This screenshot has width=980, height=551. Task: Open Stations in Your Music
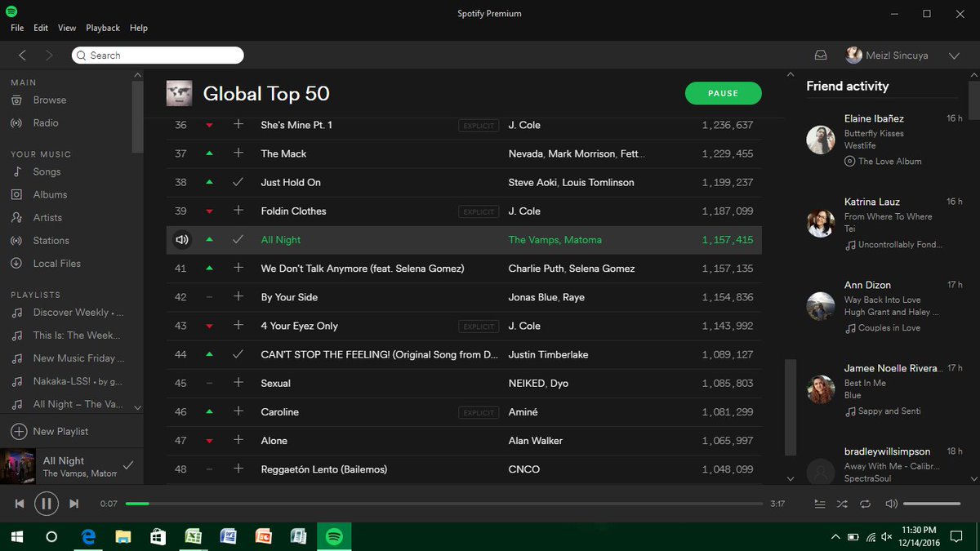pyautogui.click(x=51, y=240)
